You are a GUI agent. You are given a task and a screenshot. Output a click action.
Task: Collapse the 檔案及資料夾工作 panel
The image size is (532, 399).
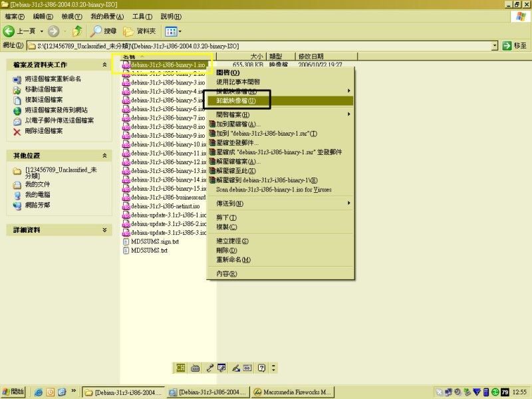(x=104, y=65)
